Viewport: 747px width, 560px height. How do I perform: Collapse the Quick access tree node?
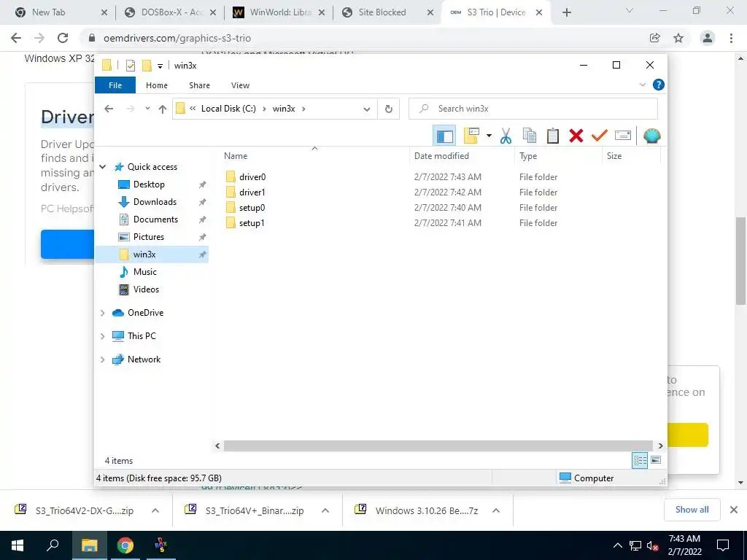[x=102, y=167]
